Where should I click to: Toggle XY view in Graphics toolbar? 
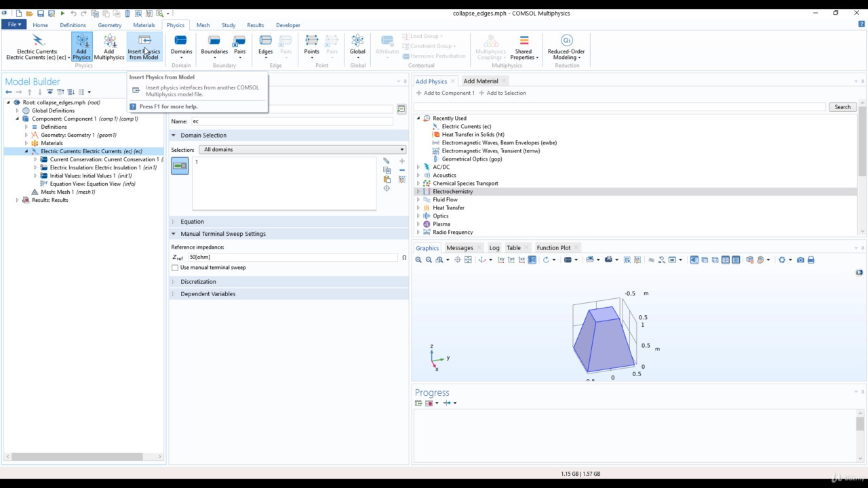(500, 260)
